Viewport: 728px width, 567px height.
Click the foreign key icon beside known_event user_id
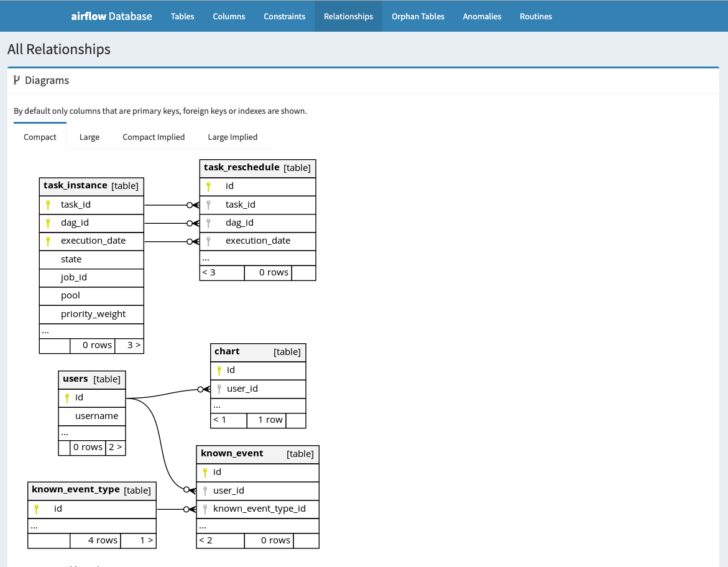point(205,490)
